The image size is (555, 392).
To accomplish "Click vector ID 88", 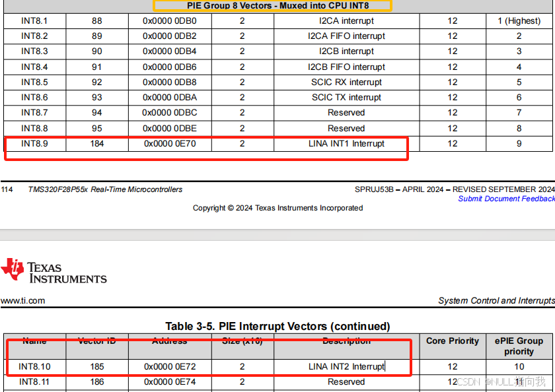I will (96, 21).
